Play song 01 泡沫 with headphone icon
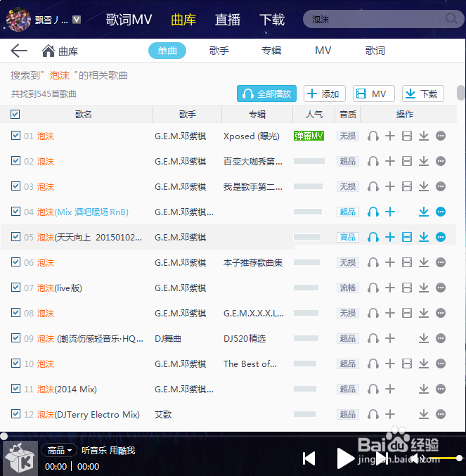The image size is (466, 476). (x=373, y=136)
